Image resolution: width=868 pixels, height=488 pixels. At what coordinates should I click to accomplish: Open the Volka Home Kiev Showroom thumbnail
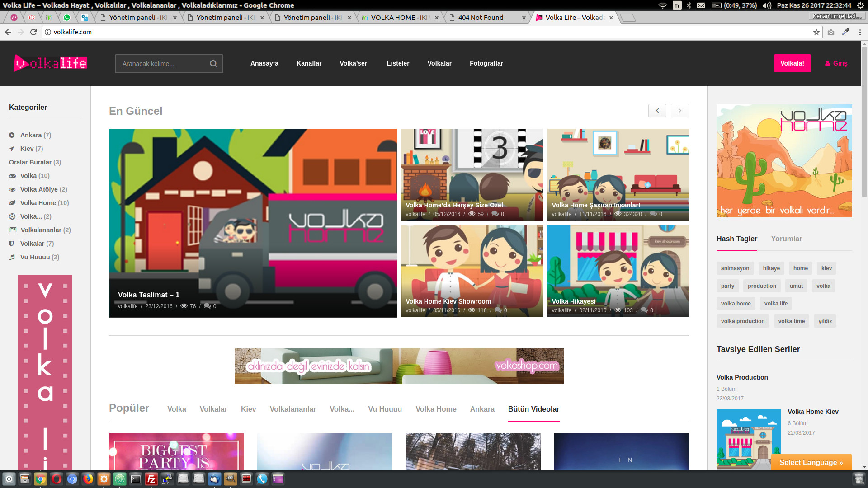point(472,271)
